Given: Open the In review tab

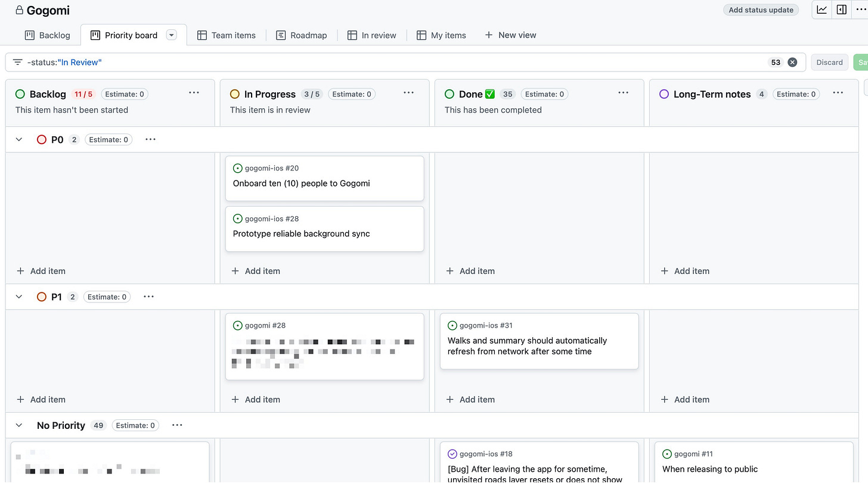Looking at the screenshot, I should point(372,35).
